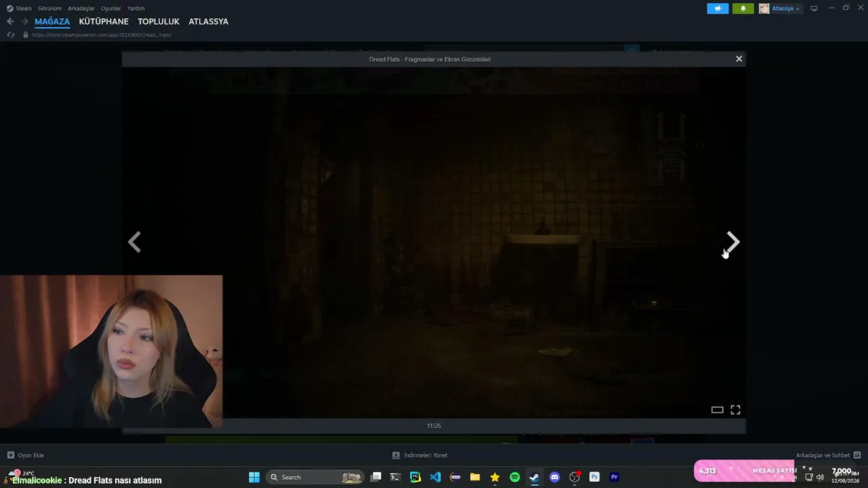
Task: Open Discord from the taskbar
Action: pos(555,477)
